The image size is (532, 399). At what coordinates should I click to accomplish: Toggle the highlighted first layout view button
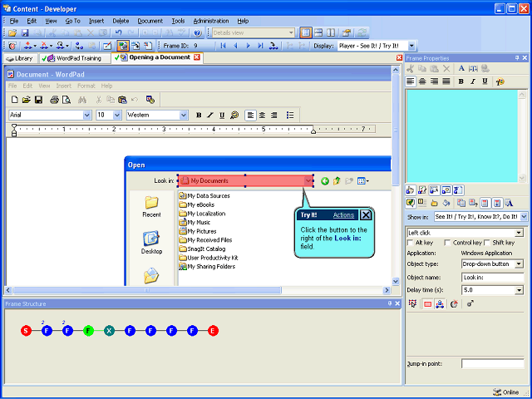point(306,33)
